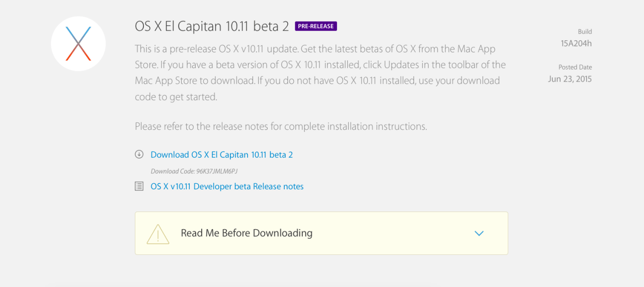This screenshot has height=287, width=644.
Task: Click the OS X El Capitan logo
Action: tap(78, 44)
